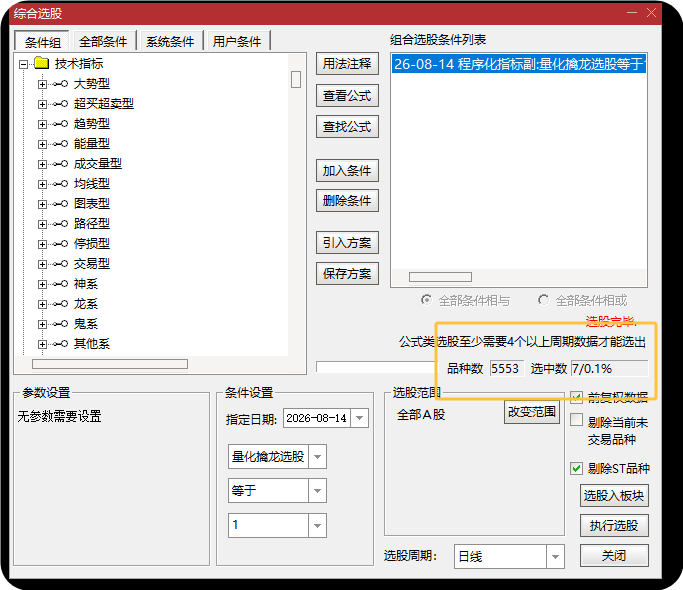
Task: Click the key icon beside 其他系
Action: click(61, 344)
